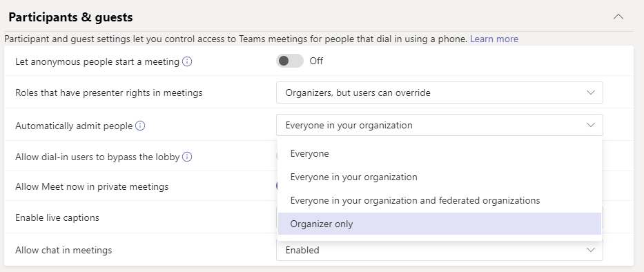Choose Everyone in your organization from the list
The height and width of the screenshot is (272, 644).
point(440,177)
